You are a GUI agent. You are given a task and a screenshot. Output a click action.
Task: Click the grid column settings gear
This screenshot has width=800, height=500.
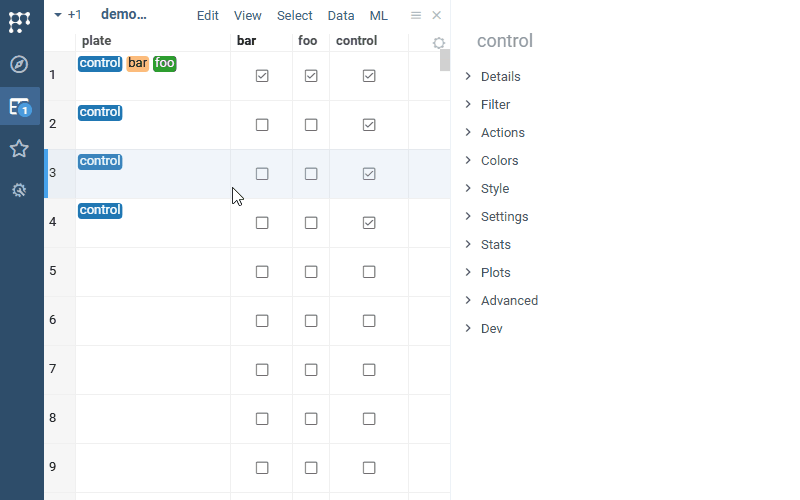pyautogui.click(x=438, y=43)
